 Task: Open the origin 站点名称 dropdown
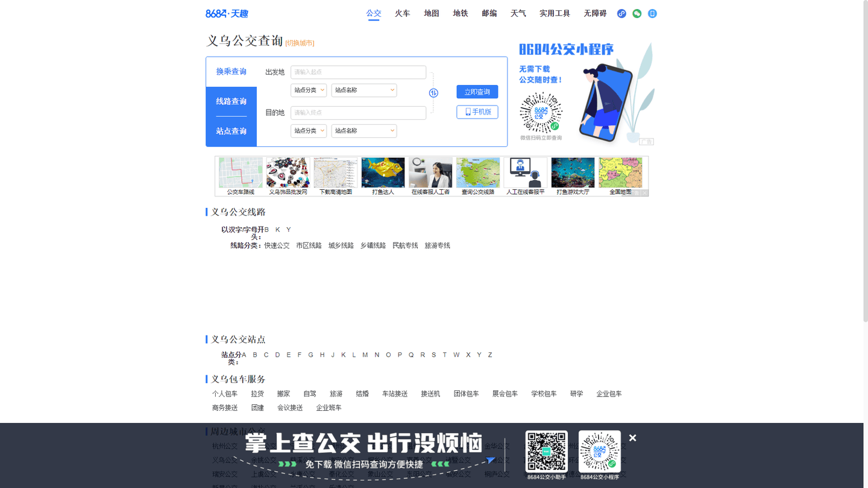coord(364,90)
